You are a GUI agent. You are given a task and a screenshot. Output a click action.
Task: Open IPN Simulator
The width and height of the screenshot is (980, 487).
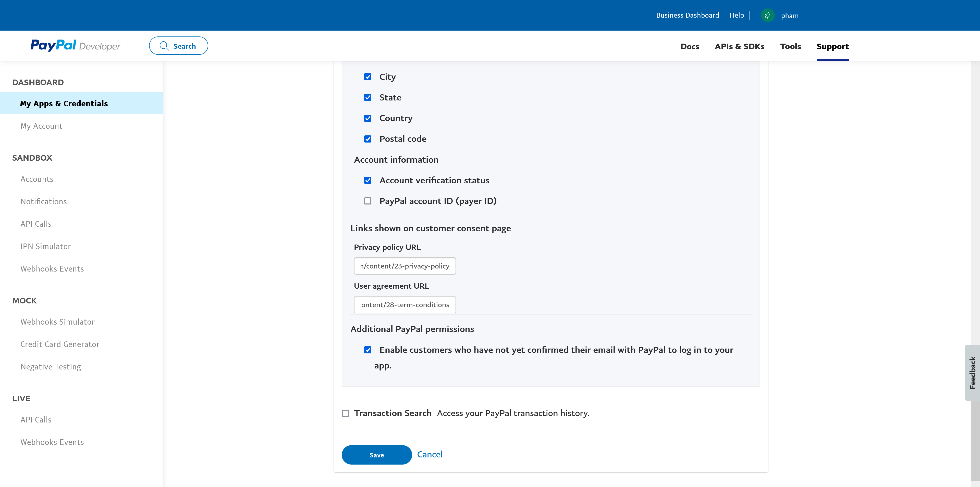click(45, 246)
